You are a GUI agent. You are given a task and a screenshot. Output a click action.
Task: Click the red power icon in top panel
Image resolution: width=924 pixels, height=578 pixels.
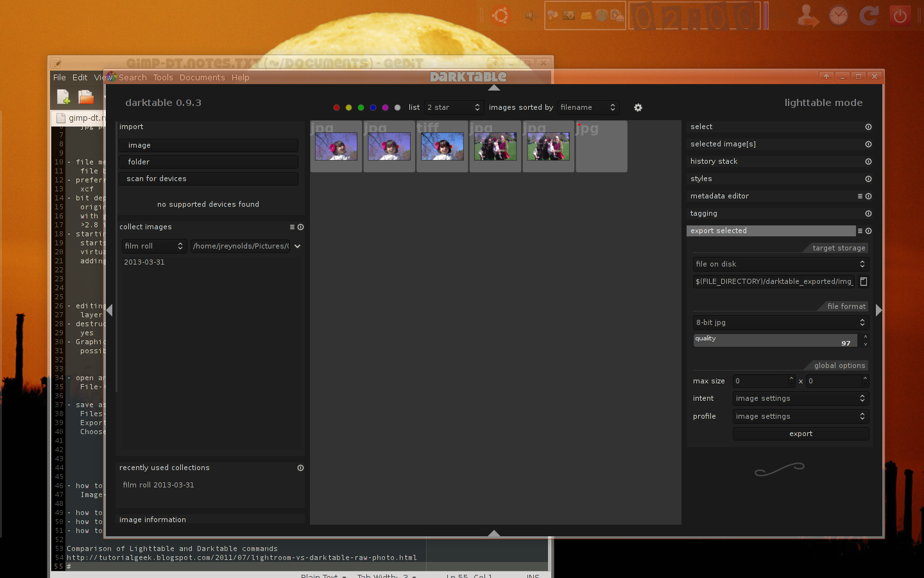pyautogui.click(x=900, y=16)
